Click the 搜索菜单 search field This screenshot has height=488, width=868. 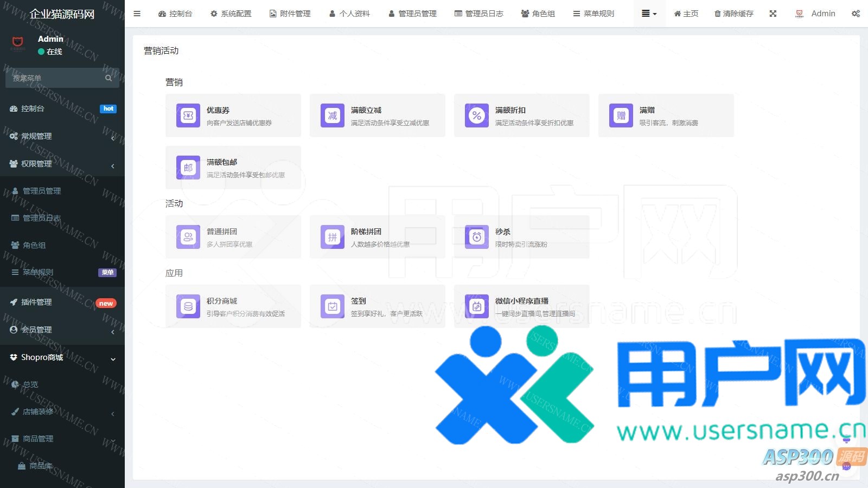click(57, 78)
